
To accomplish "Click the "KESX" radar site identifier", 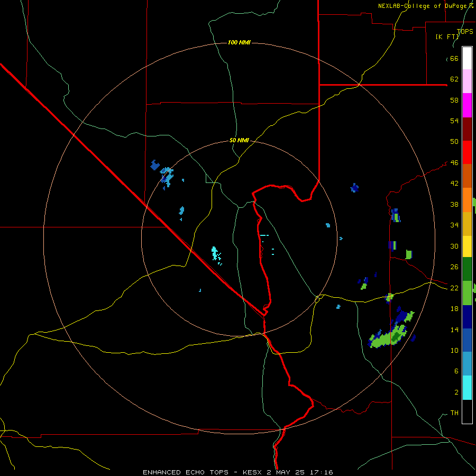I will pos(252,472).
